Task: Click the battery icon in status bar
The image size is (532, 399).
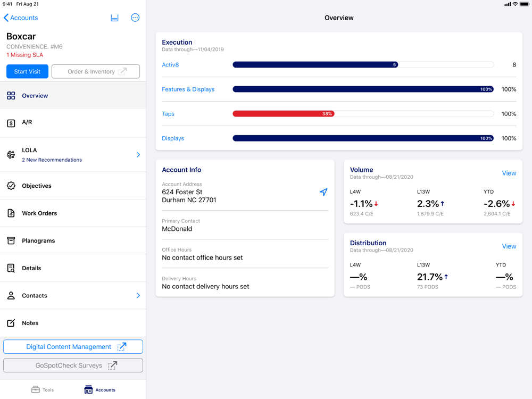Action: point(524,4)
